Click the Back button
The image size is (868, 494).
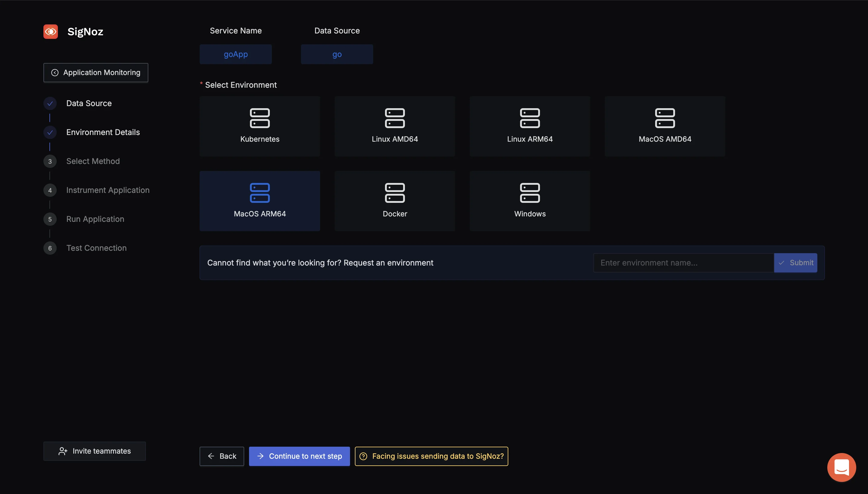[222, 456]
